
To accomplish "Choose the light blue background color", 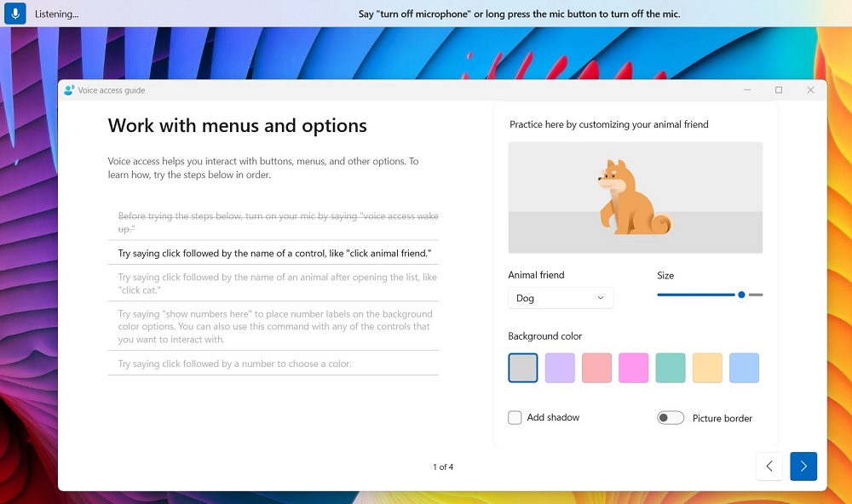I will (744, 367).
